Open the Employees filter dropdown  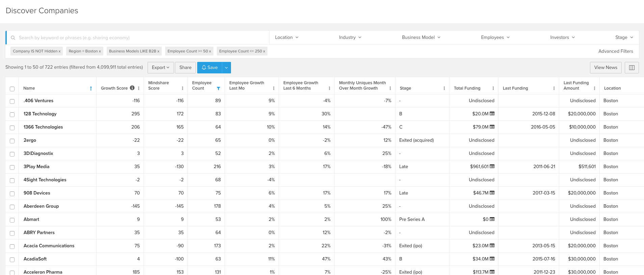495,38
